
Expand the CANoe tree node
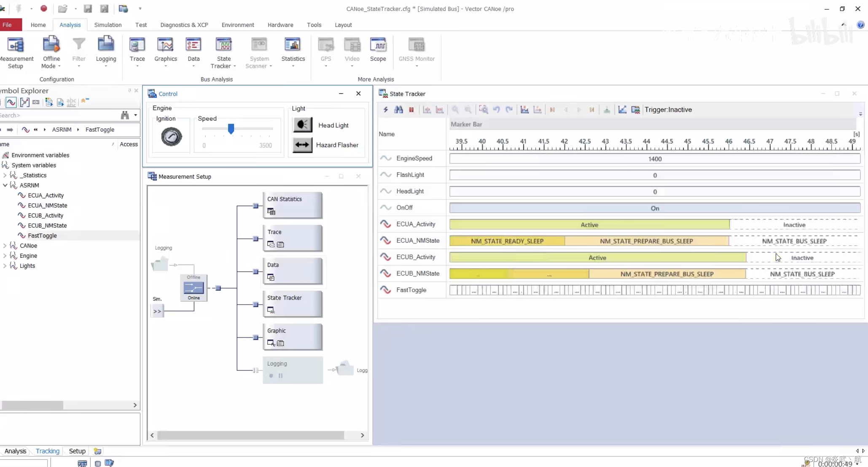pos(5,246)
